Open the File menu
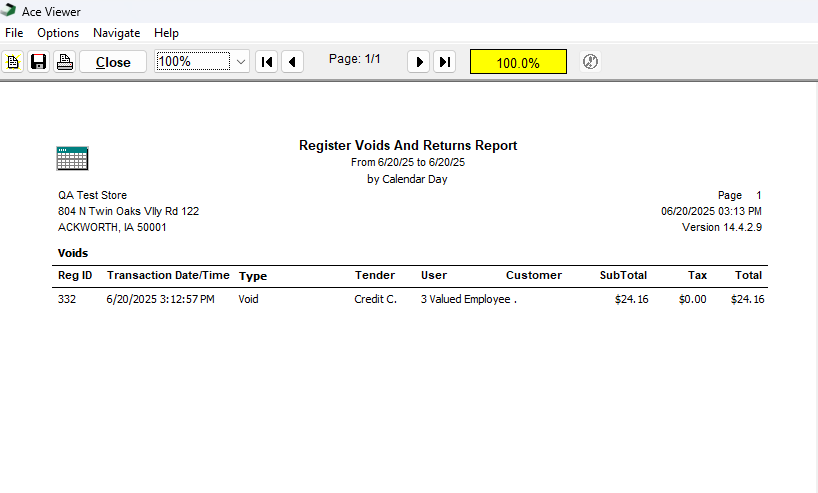The height and width of the screenshot is (493, 818). coord(14,33)
